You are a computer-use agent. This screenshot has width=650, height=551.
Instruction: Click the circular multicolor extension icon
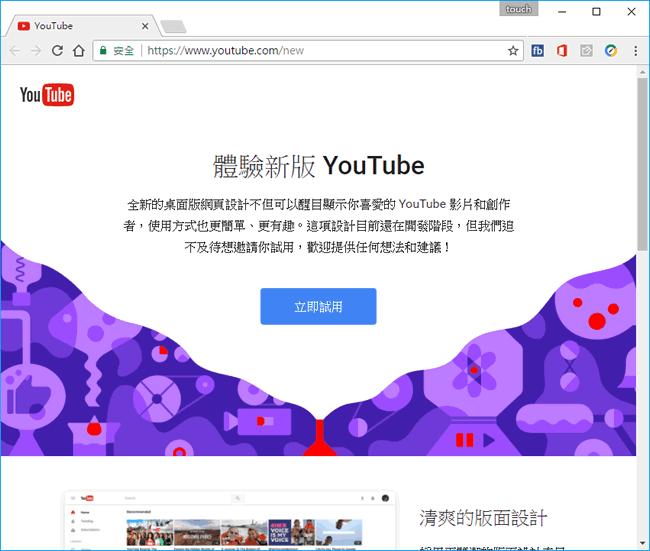click(x=610, y=50)
